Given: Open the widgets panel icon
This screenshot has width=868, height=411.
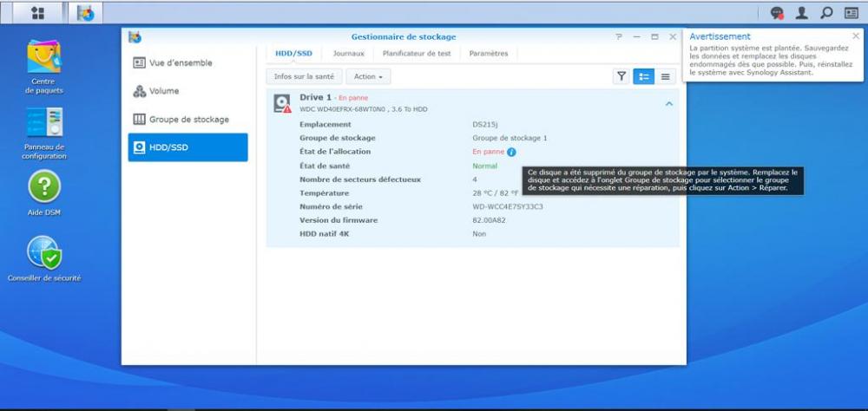Looking at the screenshot, I should [851, 13].
